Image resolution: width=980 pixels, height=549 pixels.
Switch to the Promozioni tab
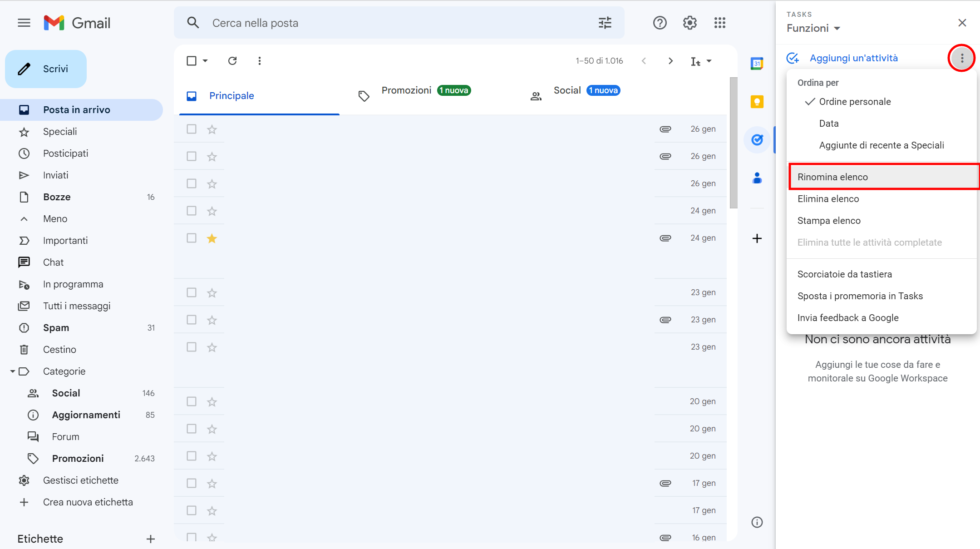pyautogui.click(x=406, y=90)
